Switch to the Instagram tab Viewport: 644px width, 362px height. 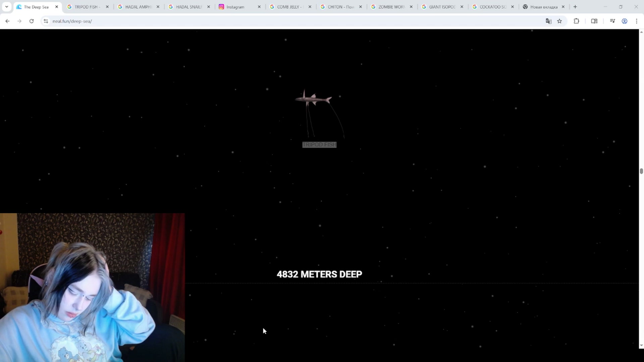[x=240, y=7]
